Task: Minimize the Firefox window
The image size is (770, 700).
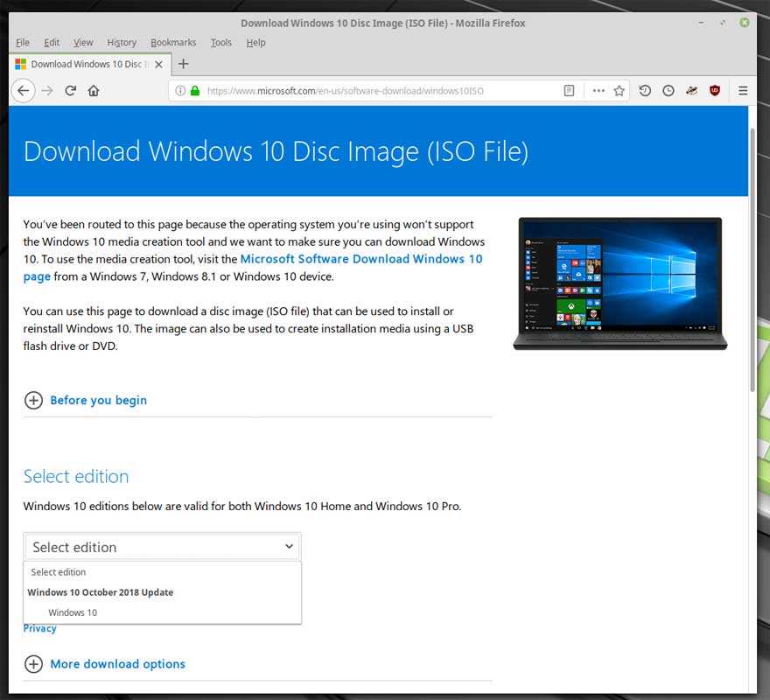Action: pyautogui.click(x=701, y=23)
